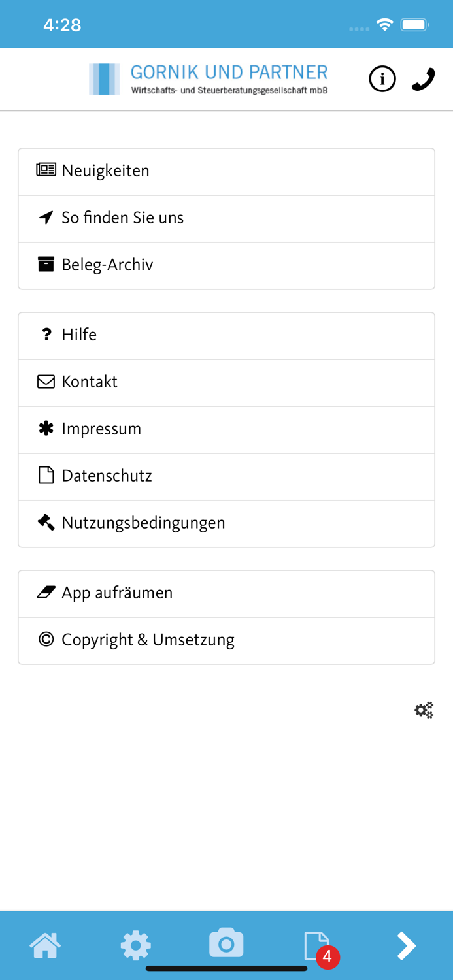Open the Impressum page
The width and height of the screenshot is (453, 980).
pos(101,429)
